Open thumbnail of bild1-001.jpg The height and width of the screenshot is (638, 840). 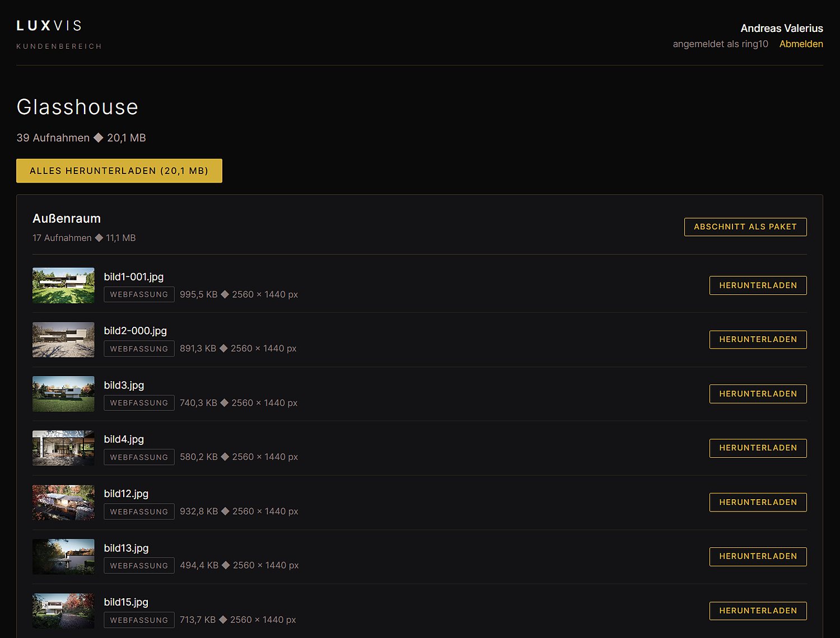63,285
